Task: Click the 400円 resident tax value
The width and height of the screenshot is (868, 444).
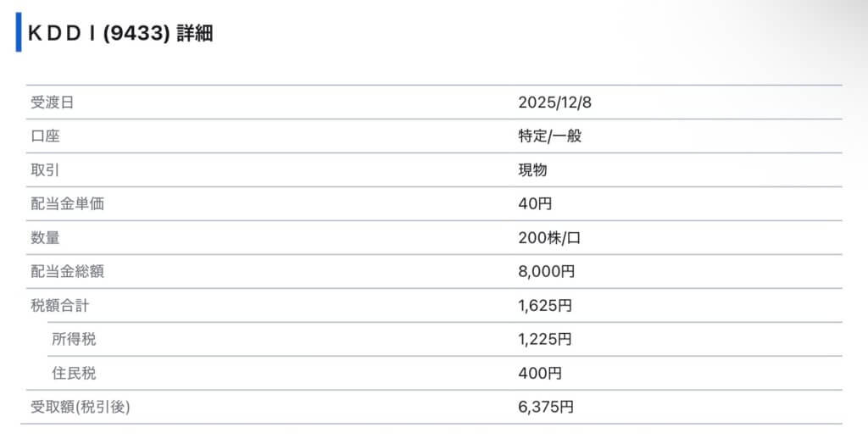Action: tap(539, 374)
